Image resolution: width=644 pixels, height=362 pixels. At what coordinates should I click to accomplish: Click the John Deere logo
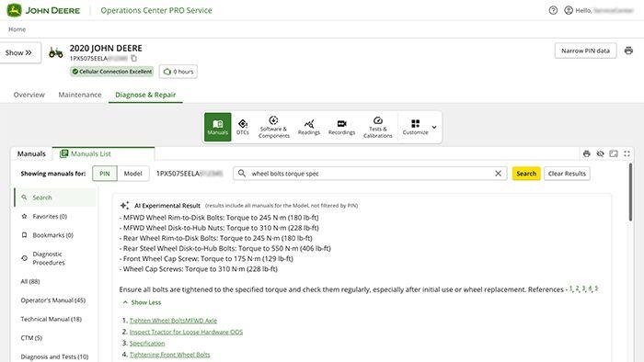pos(43,10)
